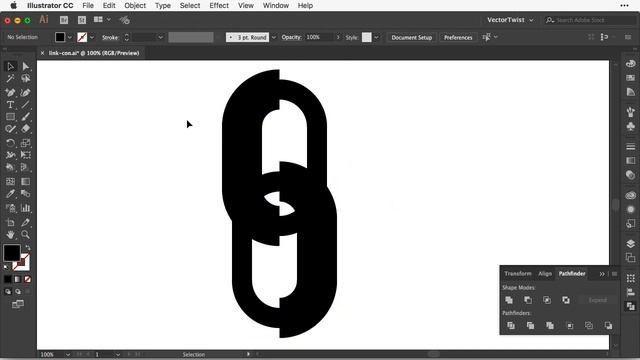Click Exclude shape mode in Pathfinder

(566, 300)
